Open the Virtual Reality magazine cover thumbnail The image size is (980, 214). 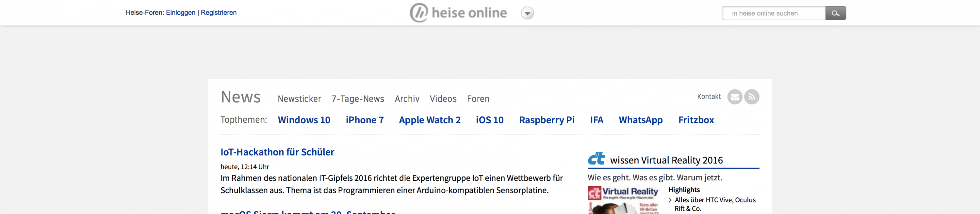point(623,200)
